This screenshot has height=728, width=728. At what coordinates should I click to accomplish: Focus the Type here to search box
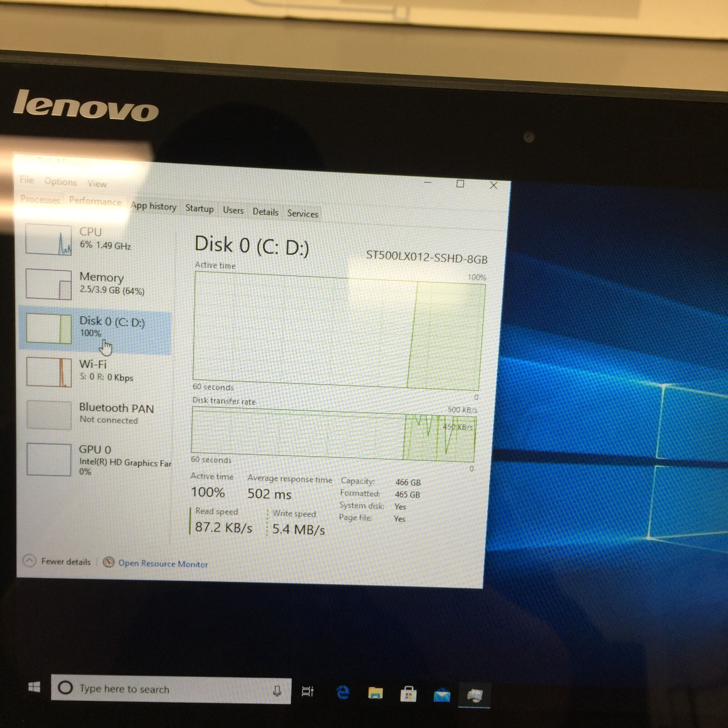(x=171, y=689)
